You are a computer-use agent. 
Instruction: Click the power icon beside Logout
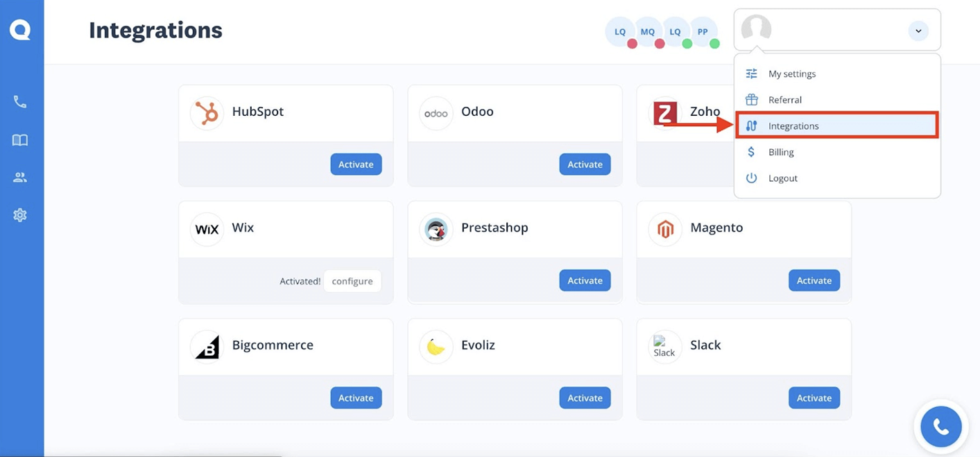751,178
